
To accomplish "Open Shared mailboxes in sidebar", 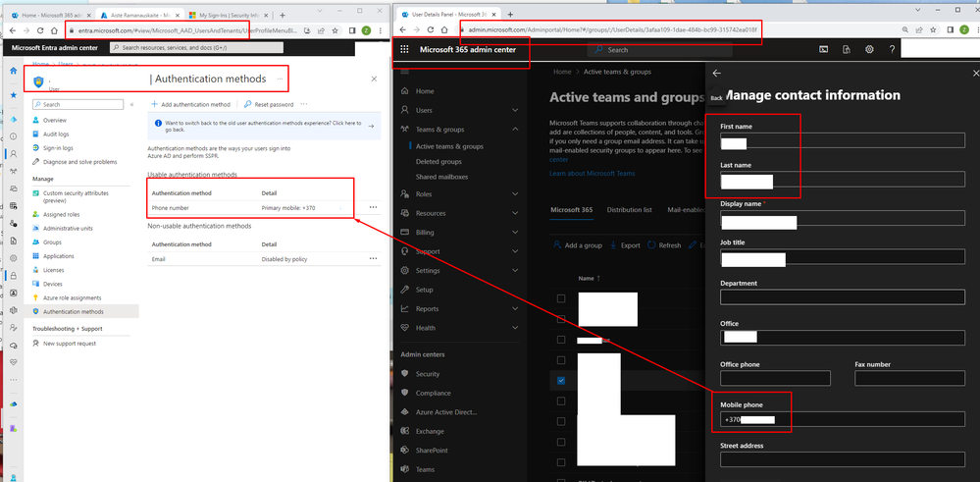I will [x=441, y=177].
